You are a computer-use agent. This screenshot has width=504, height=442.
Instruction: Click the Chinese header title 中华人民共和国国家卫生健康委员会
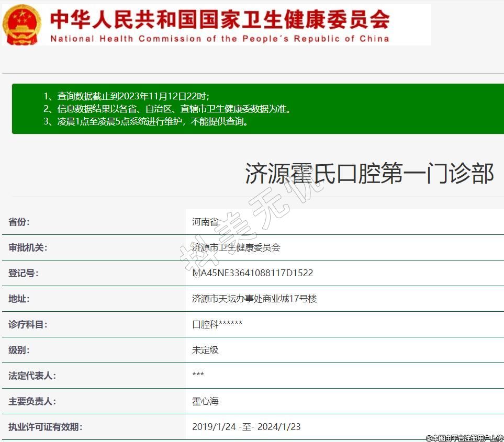pyautogui.click(x=220, y=20)
